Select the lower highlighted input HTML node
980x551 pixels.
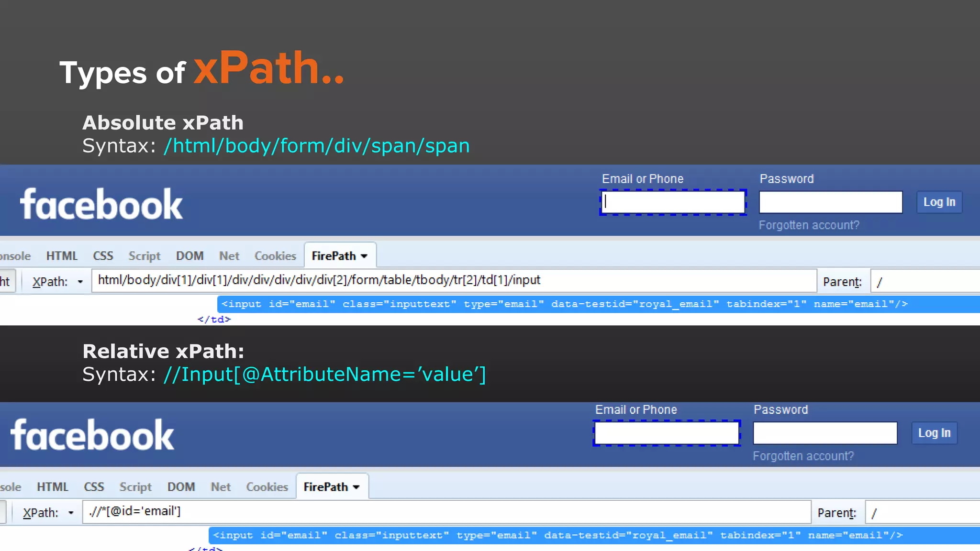pos(557,535)
